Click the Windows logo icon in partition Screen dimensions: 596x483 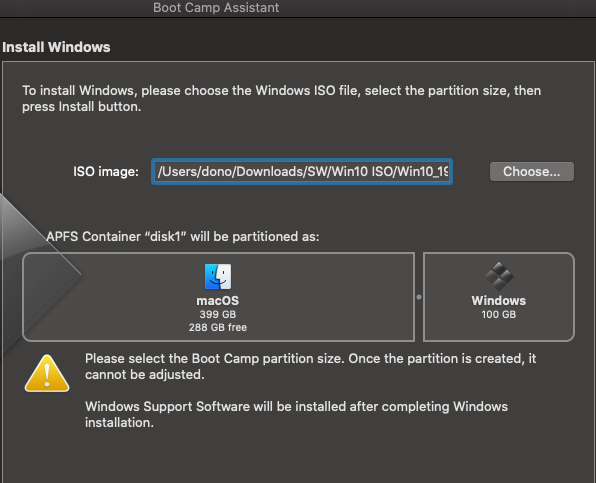[499, 276]
